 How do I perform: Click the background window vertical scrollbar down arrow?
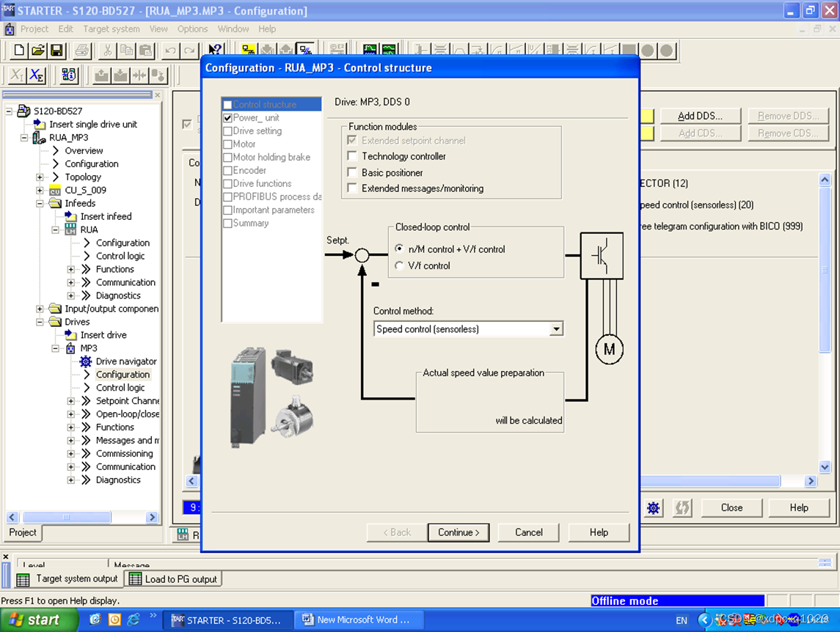coord(825,466)
